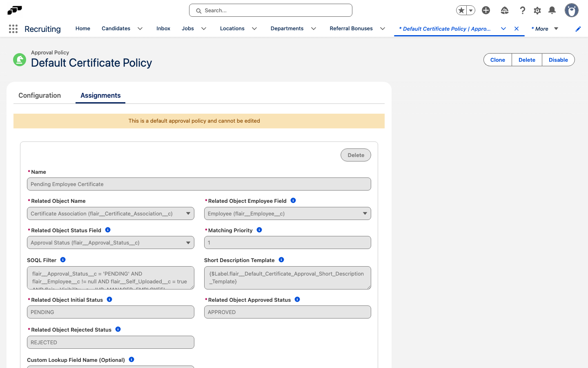Open the Help question mark icon

(522, 10)
